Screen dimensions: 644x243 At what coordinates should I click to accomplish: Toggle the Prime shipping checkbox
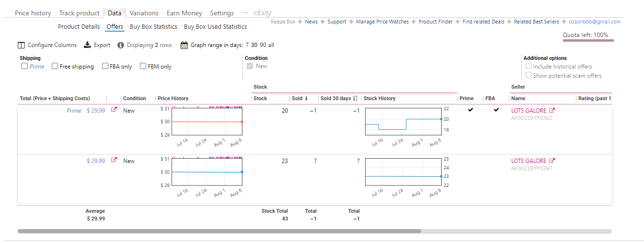24,66
